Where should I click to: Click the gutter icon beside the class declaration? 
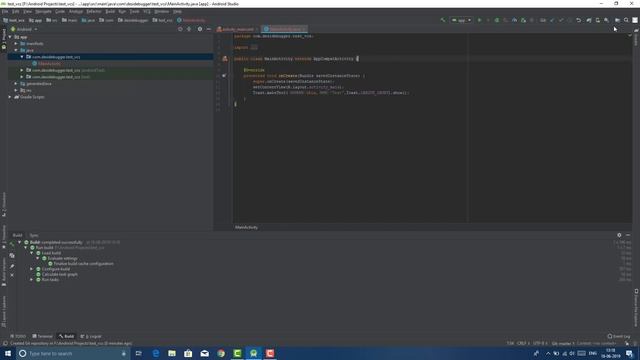click(224, 59)
